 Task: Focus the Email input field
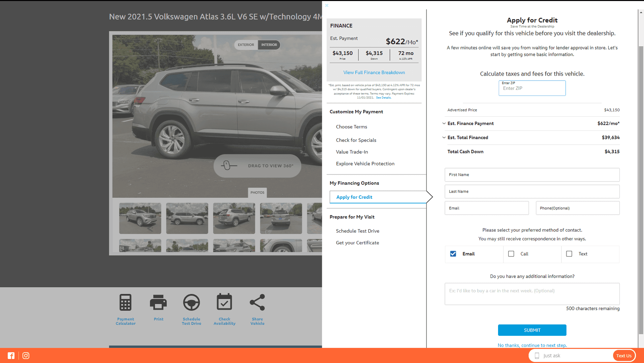coord(487,208)
